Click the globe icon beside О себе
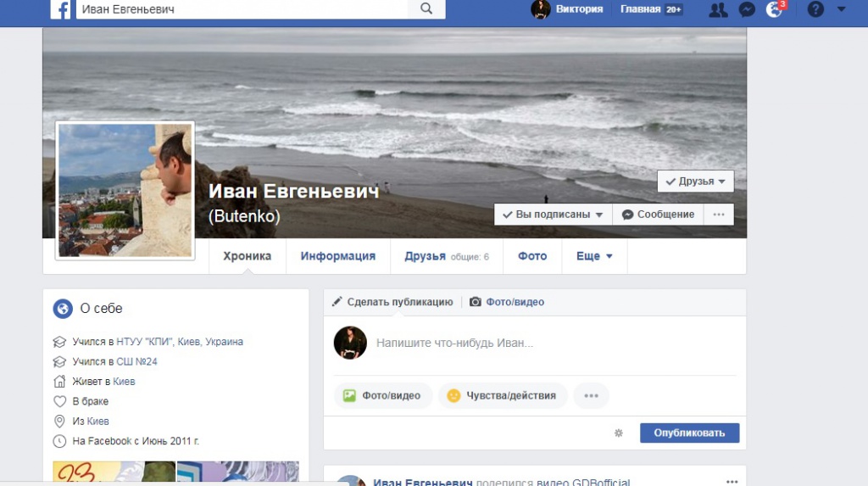 pos(63,309)
